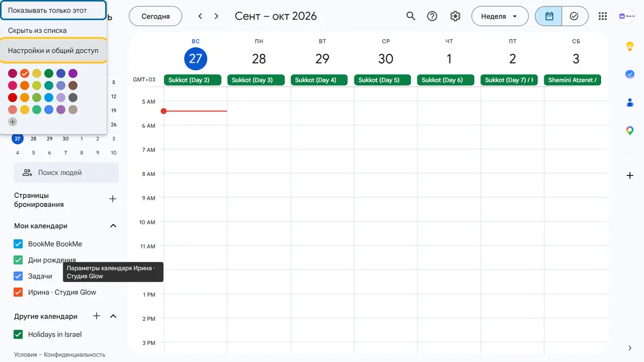Jump to today with Сегодня button
The width and height of the screenshot is (644, 362).
pyautogui.click(x=156, y=16)
